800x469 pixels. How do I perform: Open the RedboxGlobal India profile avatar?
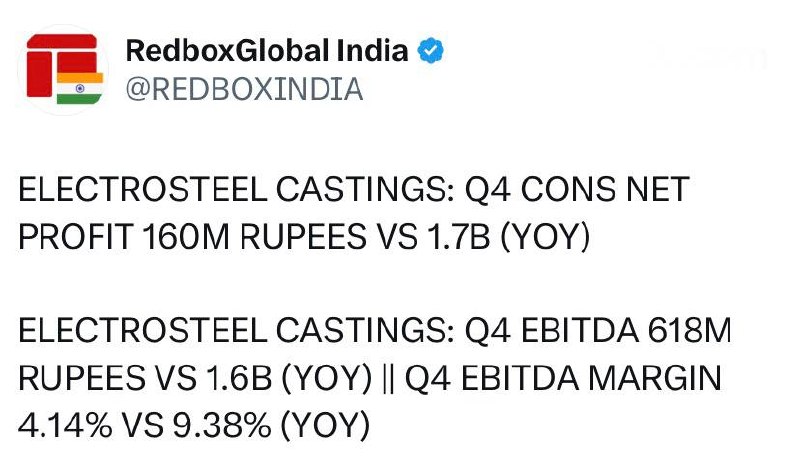click(x=63, y=69)
